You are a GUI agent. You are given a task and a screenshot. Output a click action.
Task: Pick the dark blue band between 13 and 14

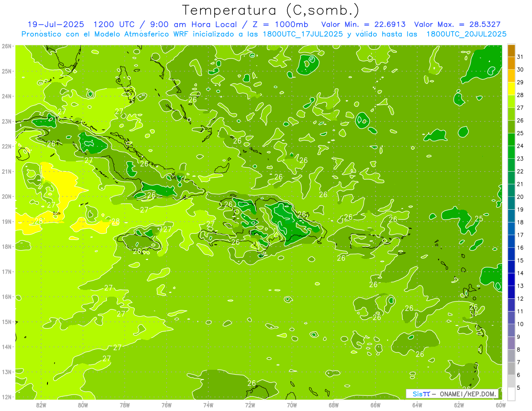click(512, 280)
